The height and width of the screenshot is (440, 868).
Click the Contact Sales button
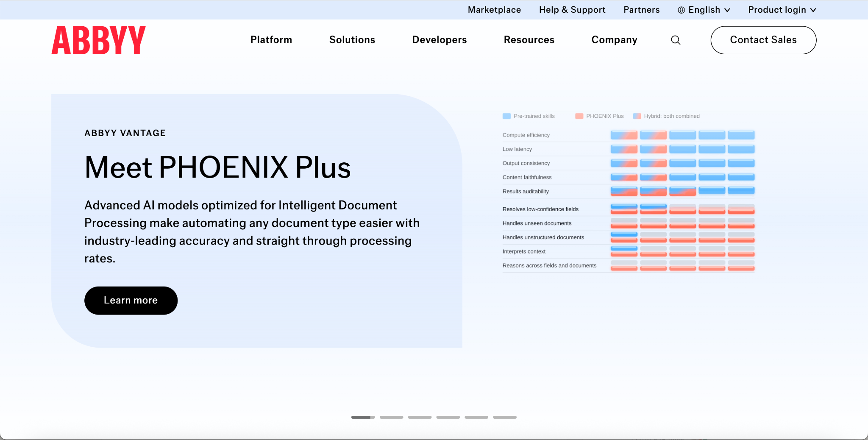click(763, 40)
